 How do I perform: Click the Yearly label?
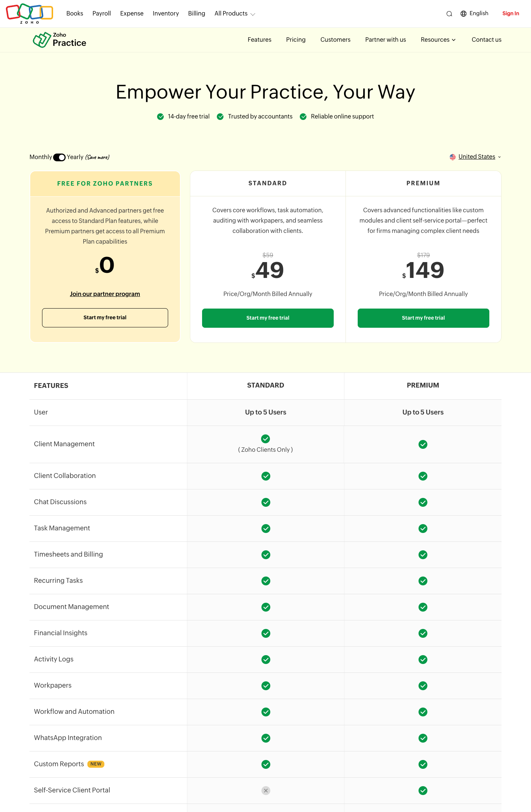tap(75, 157)
